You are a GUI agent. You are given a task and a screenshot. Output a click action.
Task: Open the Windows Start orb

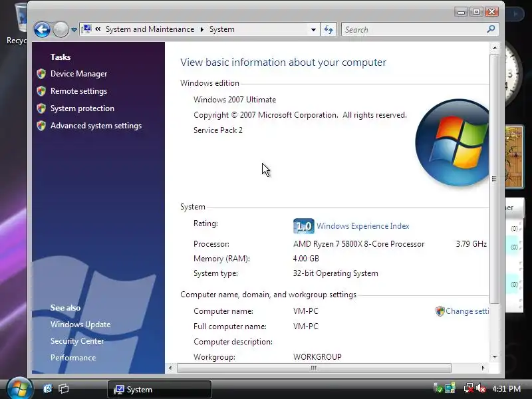19,388
